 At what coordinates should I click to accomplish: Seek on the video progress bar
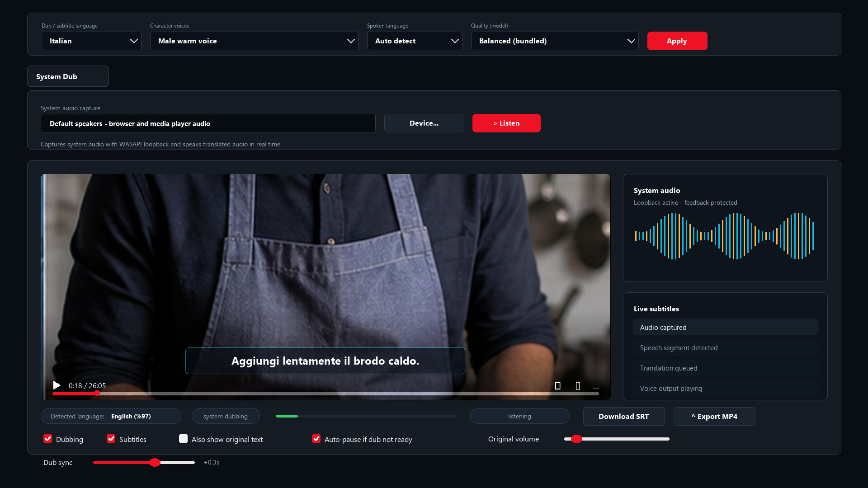tap(325, 394)
